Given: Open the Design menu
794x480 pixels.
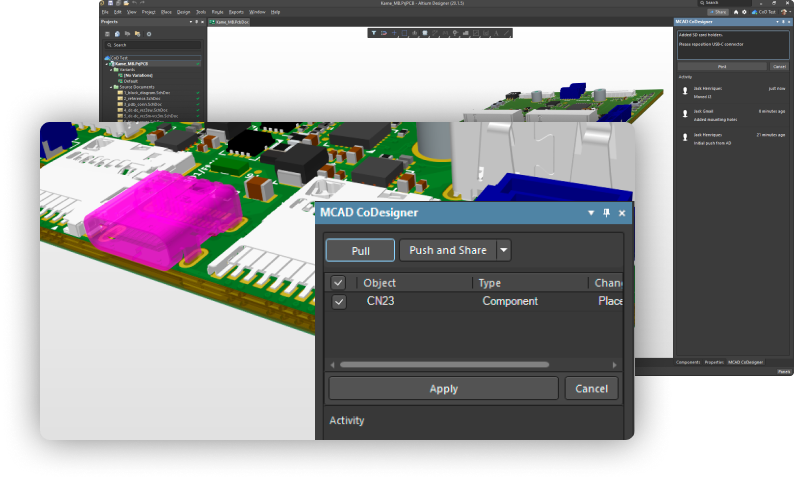Looking at the screenshot, I should (182, 11).
